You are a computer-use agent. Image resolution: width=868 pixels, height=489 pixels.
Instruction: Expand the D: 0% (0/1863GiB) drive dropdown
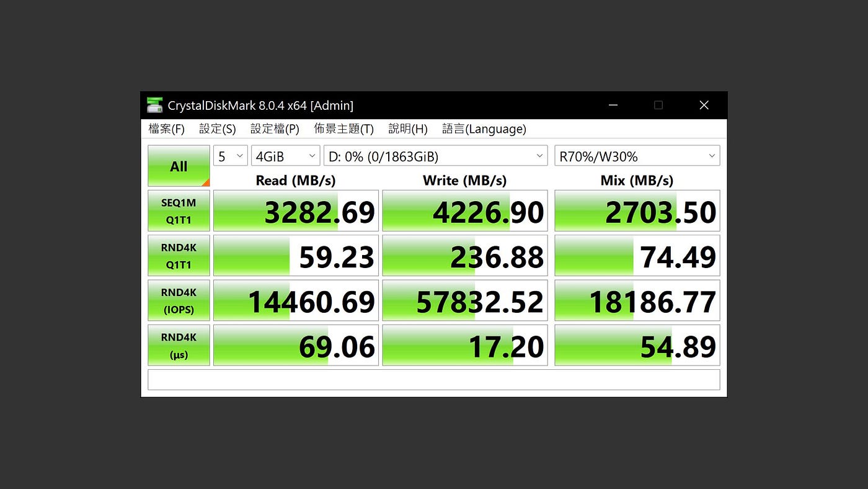click(x=436, y=156)
